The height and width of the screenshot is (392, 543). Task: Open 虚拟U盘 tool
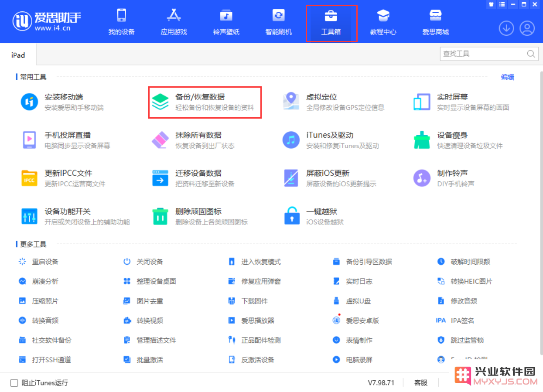(352, 301)
